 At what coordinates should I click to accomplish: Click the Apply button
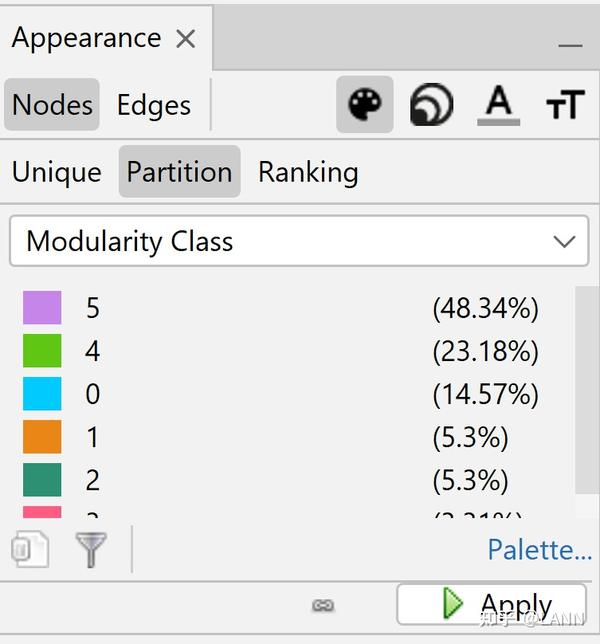coord(491,605)
